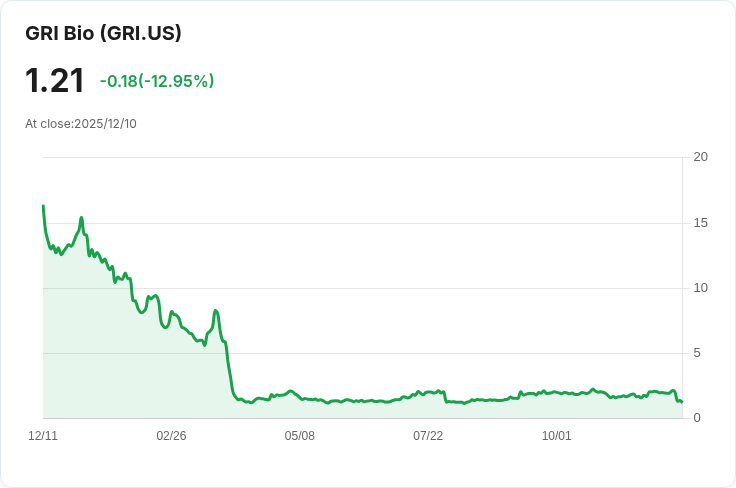Viewport: 736px width, 488px height.
Task: Click the 10/01 date axis label
Action: (556, 436)
